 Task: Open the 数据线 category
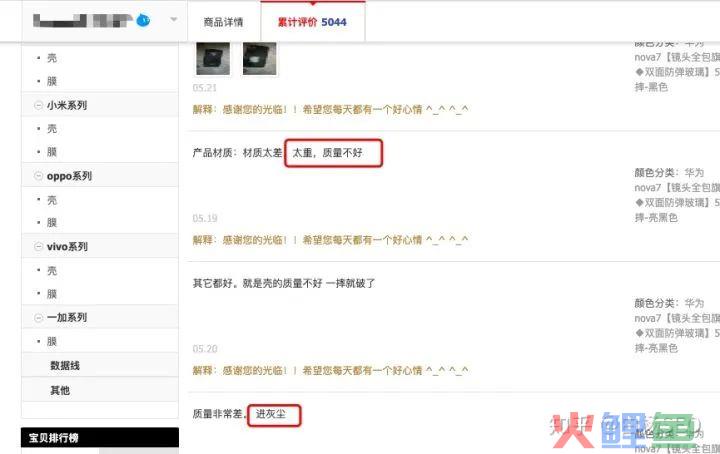pos(65,365)
